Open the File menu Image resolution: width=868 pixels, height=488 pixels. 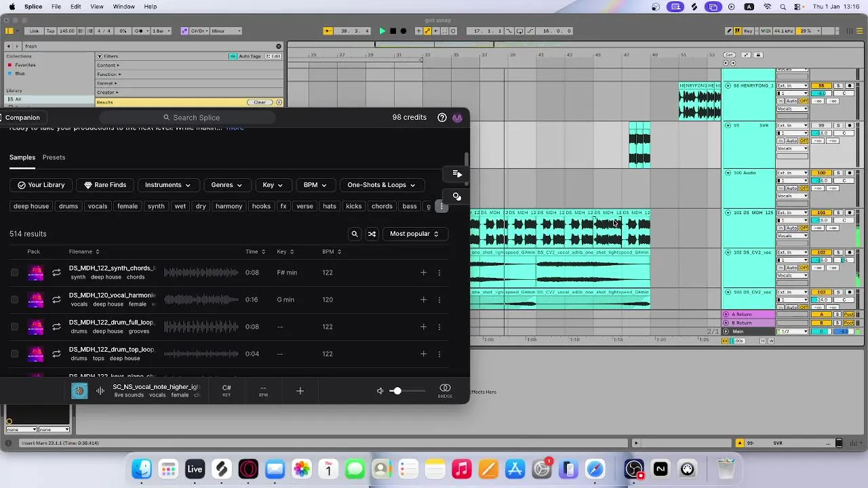[x=56, y=6]
